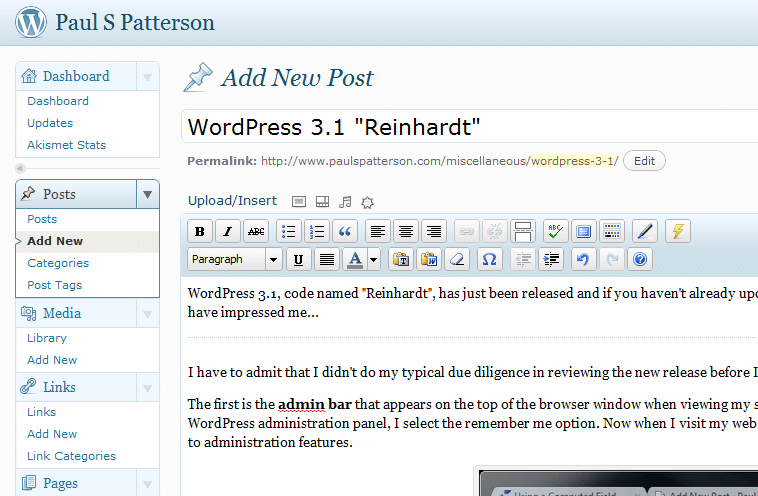The height and width of the screenshot is (496, 758).
Task: Switch to fullscreen editing mode
Action: click(x=583, y=232)
